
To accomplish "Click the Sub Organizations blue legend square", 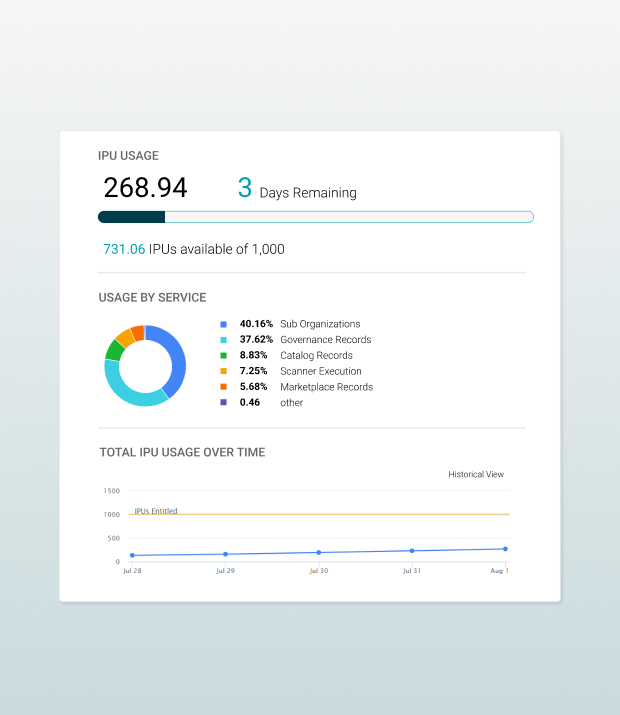I will coord(224,324).
